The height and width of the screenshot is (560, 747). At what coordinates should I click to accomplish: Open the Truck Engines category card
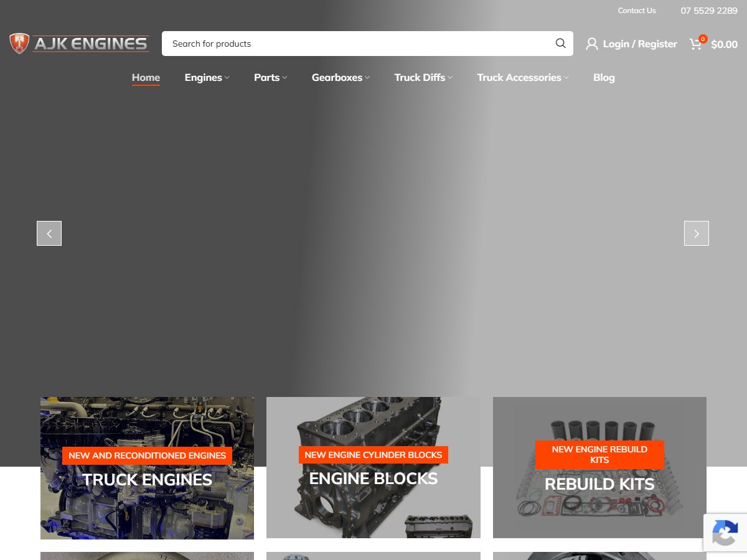[x=147, y=468]
